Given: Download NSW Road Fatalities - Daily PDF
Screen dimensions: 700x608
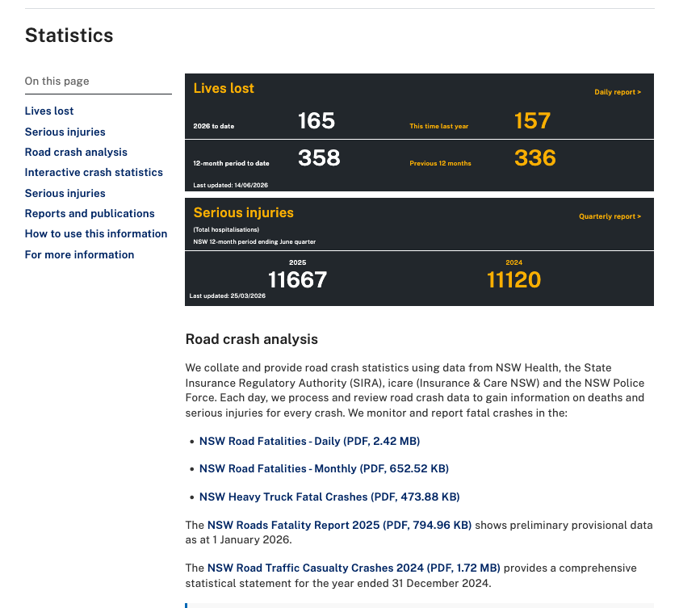Looking at the screenshot, I should (309, 441).
